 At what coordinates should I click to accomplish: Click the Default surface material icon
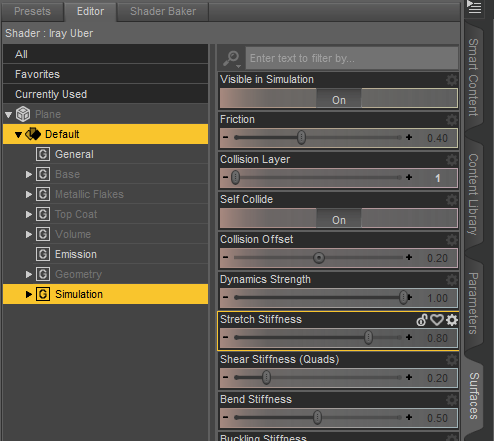coord(33,134)
